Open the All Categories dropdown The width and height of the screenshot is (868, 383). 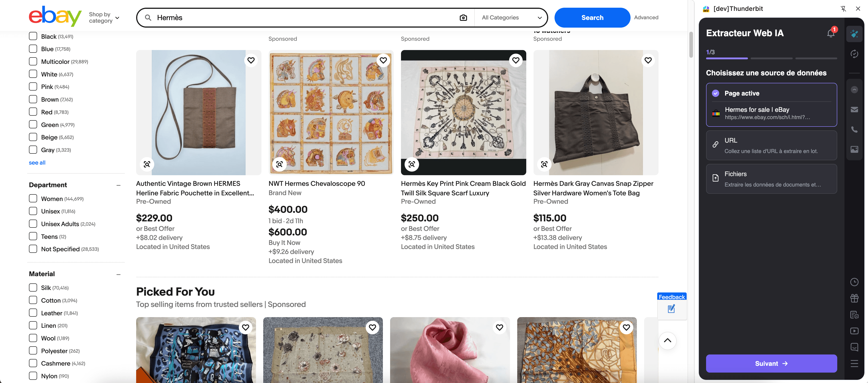tap(511, 17)
